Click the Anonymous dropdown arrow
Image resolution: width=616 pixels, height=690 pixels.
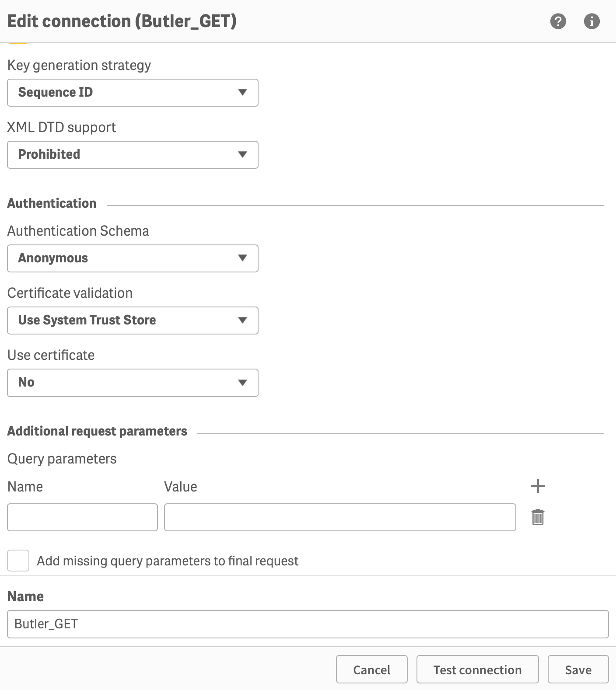click(242, 258)
